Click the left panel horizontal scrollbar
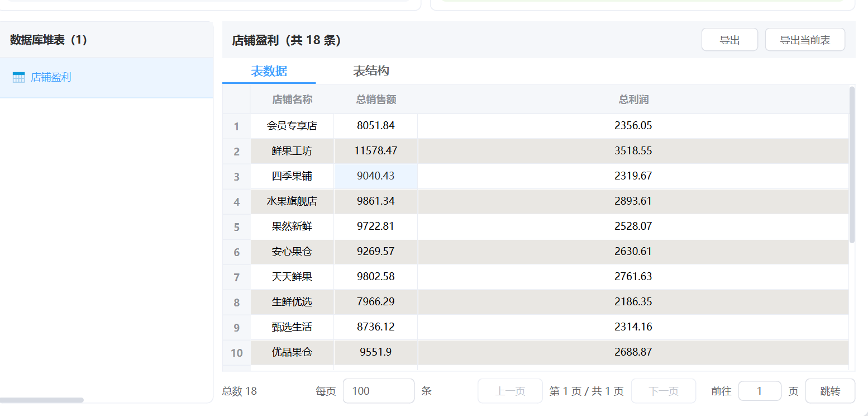This screenshot has width=868, height=416. click(x=42, y=400)
